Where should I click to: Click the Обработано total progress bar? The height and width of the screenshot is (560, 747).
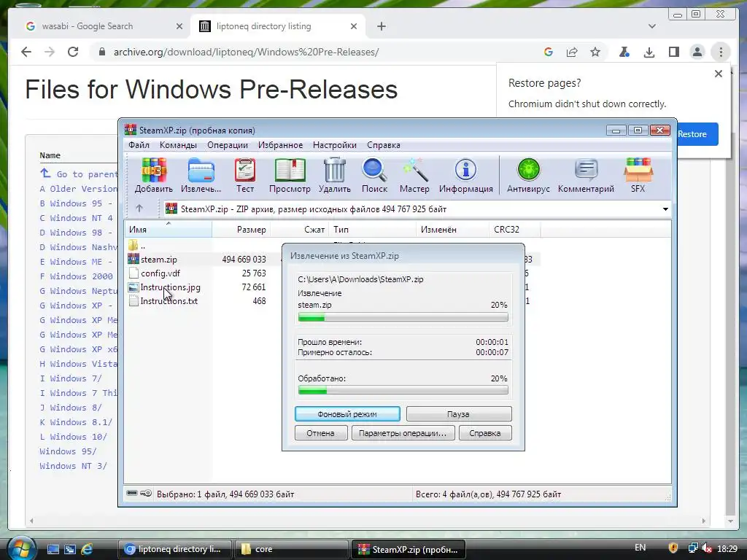[x=403, y=391]
